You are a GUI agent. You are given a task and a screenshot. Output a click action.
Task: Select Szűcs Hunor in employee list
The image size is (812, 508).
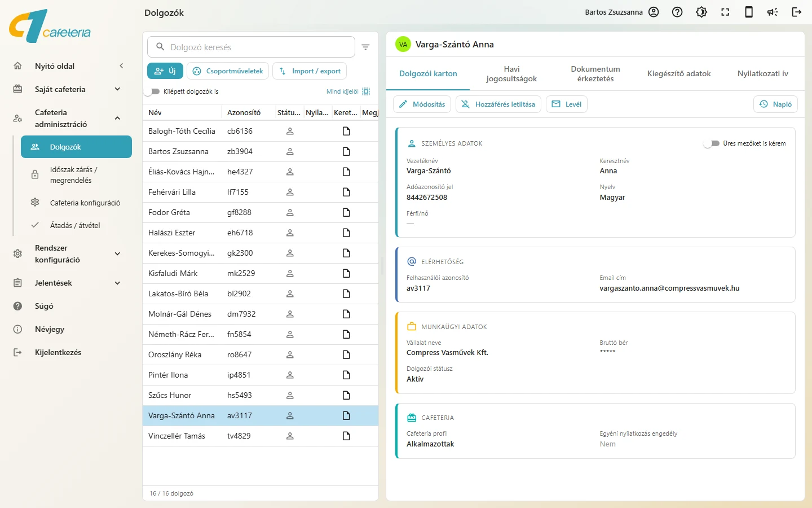(261, 395)
